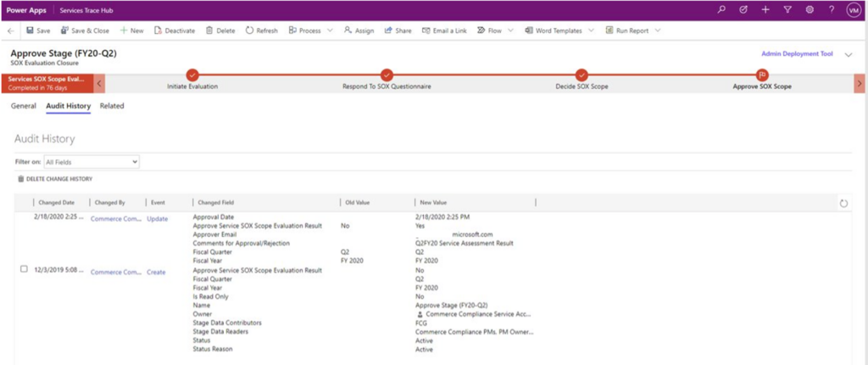Click Delete in the command bar
Image resolution: width=868 pixels, height=365 pixels.
[220, 31]
